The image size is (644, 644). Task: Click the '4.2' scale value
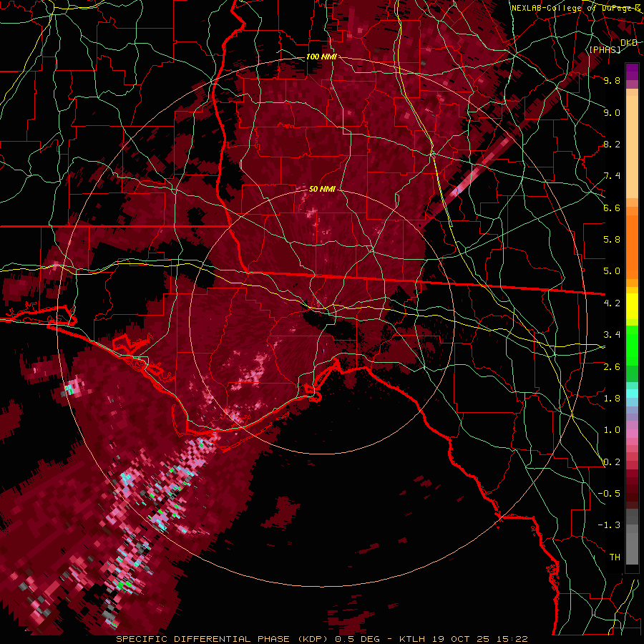pyautogui.click(x=612, y=303)
